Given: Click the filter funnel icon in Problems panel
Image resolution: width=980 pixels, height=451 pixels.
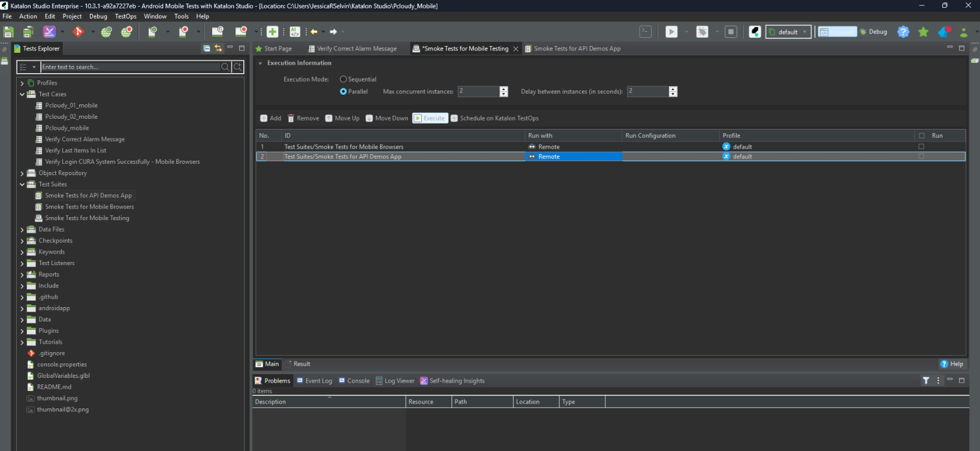Looking at the screenshot, I should click(926, 381).
